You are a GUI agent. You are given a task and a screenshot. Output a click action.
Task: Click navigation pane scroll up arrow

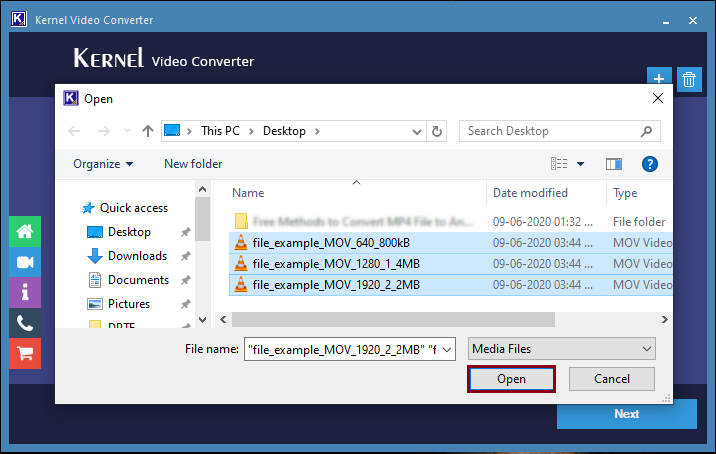tap(202, 189)
